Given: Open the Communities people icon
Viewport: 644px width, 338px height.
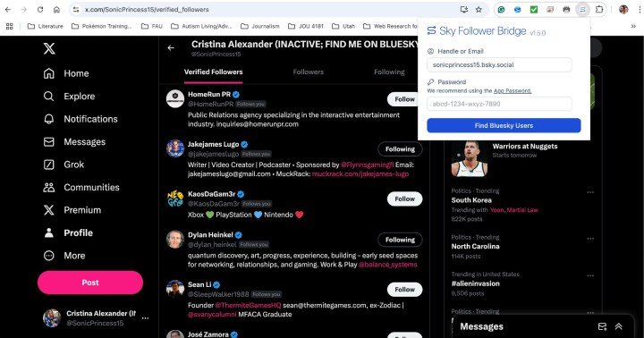Looking at the screenshot, I should tap(49, 187).
